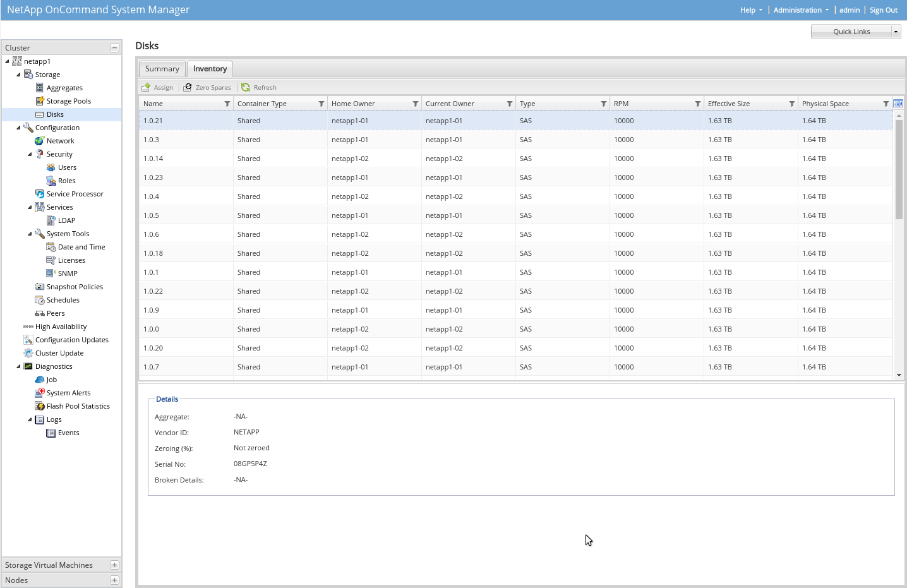The width and height of the screenshot is (907, 588).
Task: Click the Peers icon
Action: coord(40,313)
